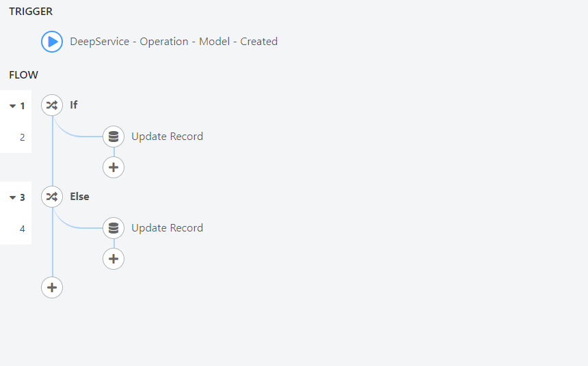The height and width of the screenshot is (366, 588).
Task: Collapse step 3 using its arrow
Action: point(13,197)
